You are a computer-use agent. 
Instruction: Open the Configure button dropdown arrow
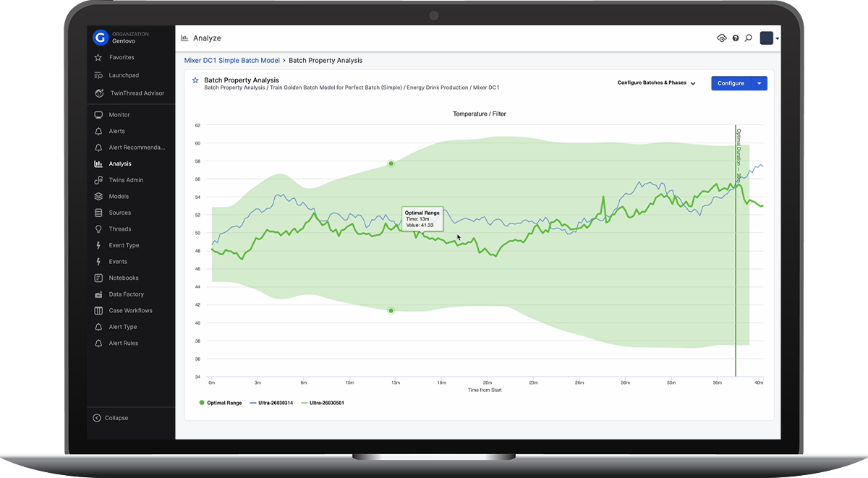point(759,83)
